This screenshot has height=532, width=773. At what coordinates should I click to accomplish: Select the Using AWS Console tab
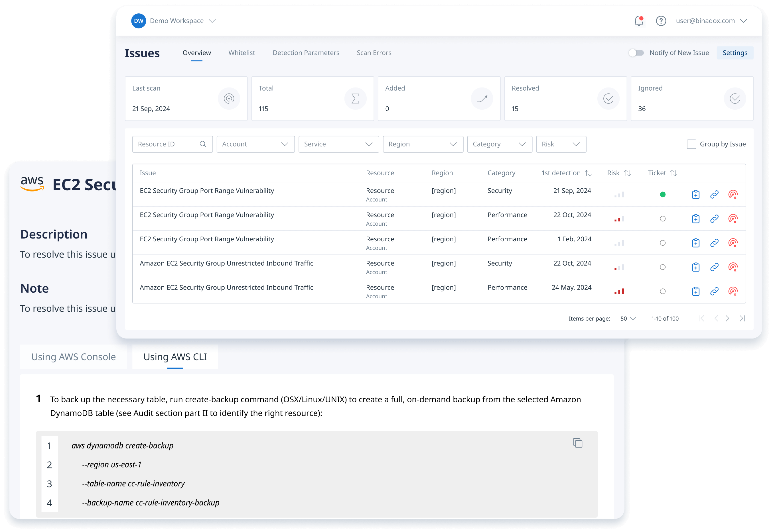pos(73,357)
